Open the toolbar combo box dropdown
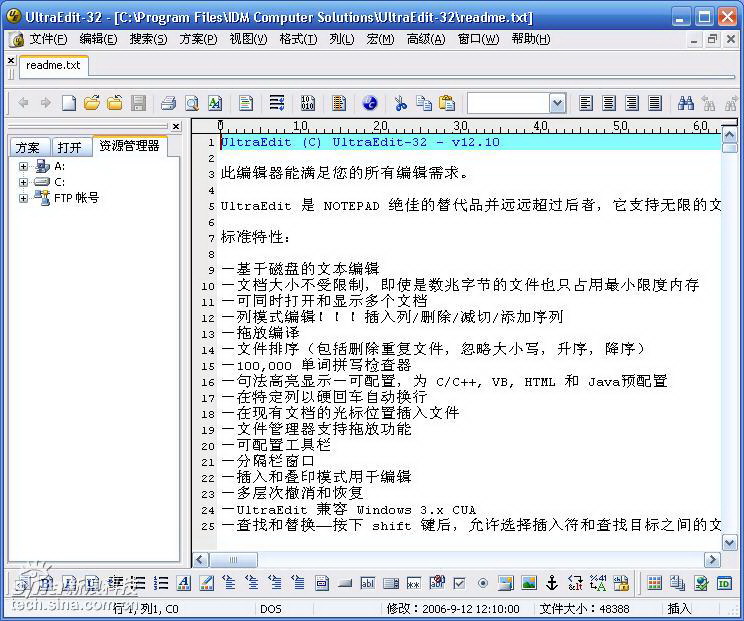This screenshot has height=621, width=744. coord(557,103)
